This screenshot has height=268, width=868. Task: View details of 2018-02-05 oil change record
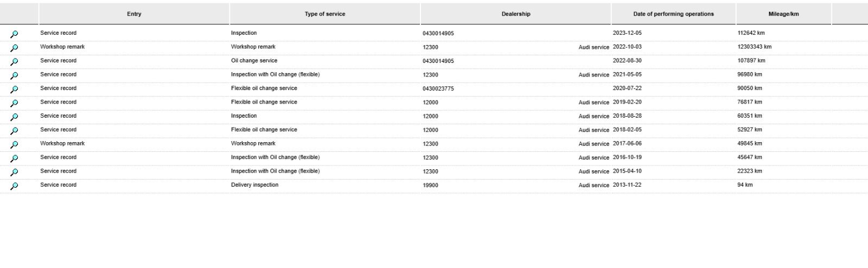(14, 131)
